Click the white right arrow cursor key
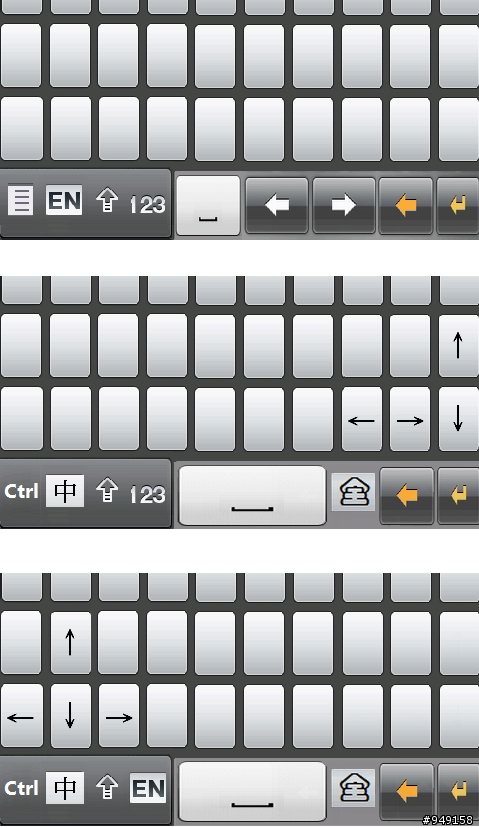Screen dimensions: 479x828 [344, 205]
